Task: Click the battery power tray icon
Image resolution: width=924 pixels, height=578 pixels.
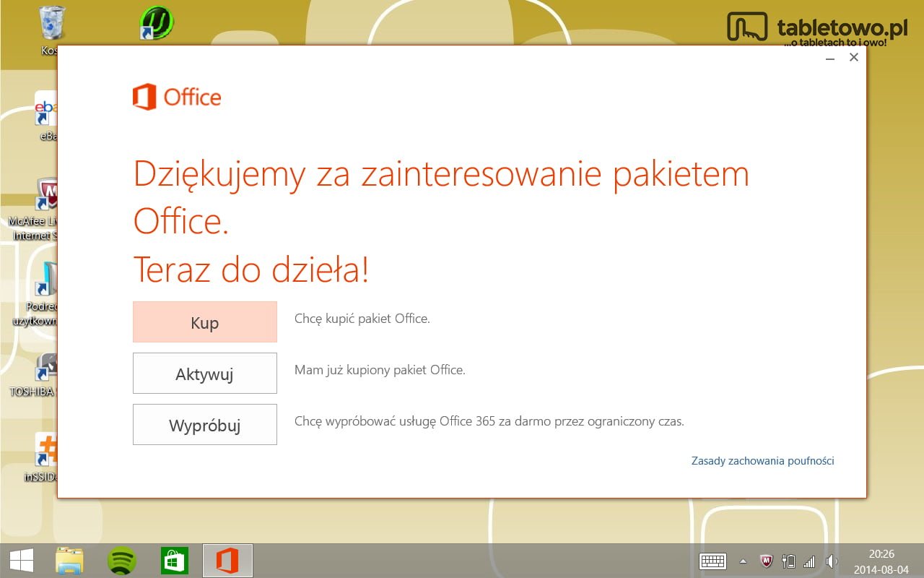Action: coord(788,561)
